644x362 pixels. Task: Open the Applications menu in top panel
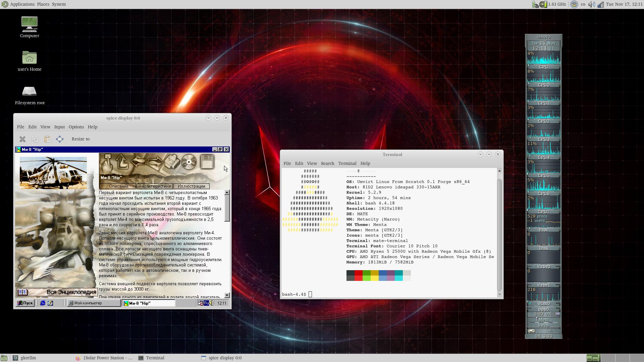click(x=22, y=4)
